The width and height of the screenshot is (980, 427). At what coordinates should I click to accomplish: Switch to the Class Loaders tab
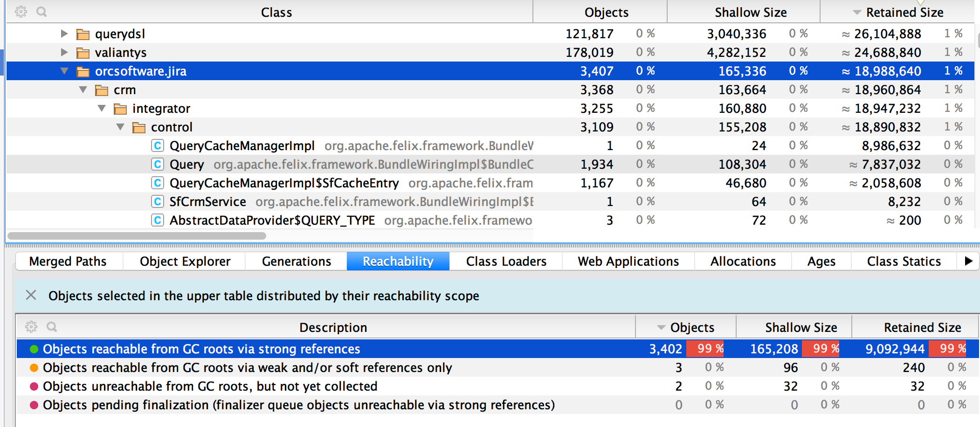pos(505,261)
